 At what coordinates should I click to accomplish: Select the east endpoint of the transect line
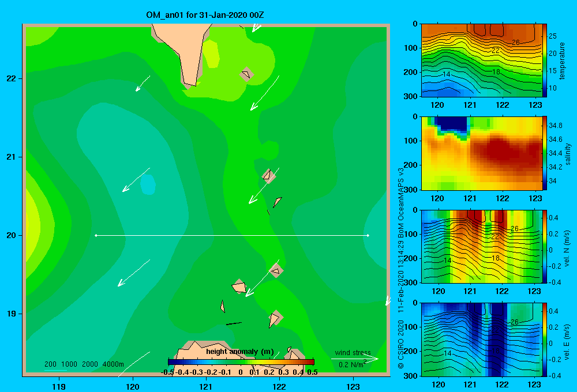[368, 235]
